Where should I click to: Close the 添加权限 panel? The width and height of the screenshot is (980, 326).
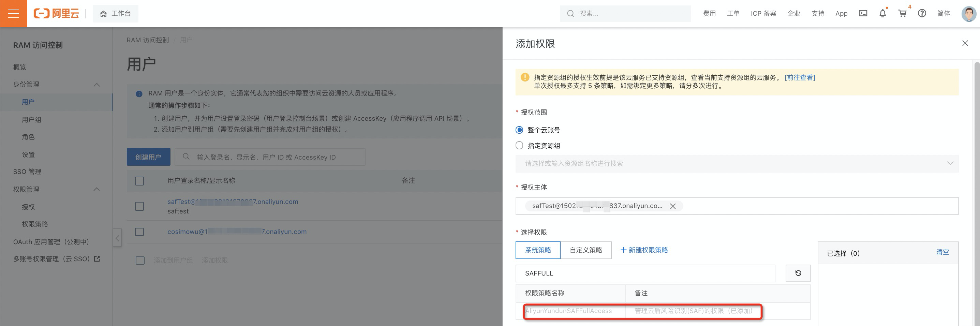click(x=965, y=43)
